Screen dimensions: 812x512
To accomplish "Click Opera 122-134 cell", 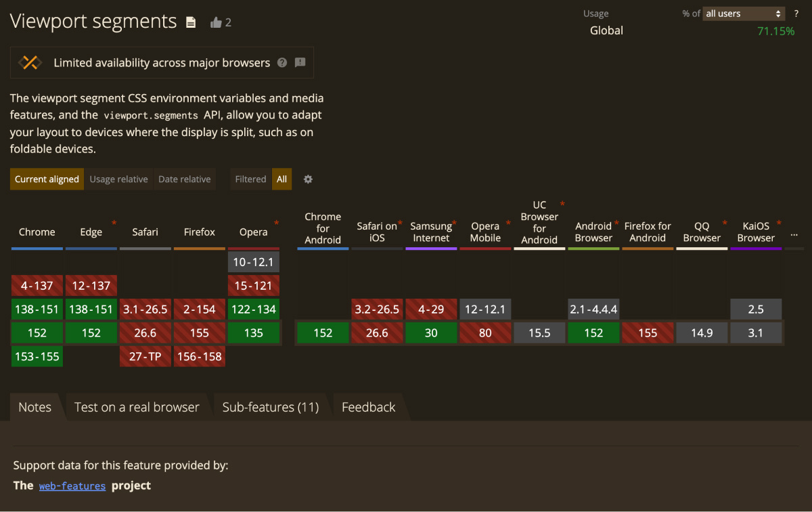I will click(x=254, y=310).
